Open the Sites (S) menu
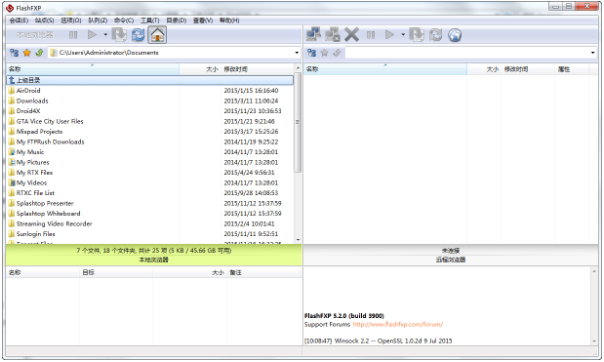This screenshot has height=362, width=604. pyautogui.click(x=44, y=20)
